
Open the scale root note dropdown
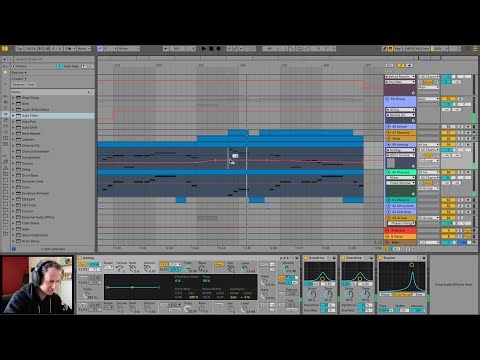click(110, 49)
